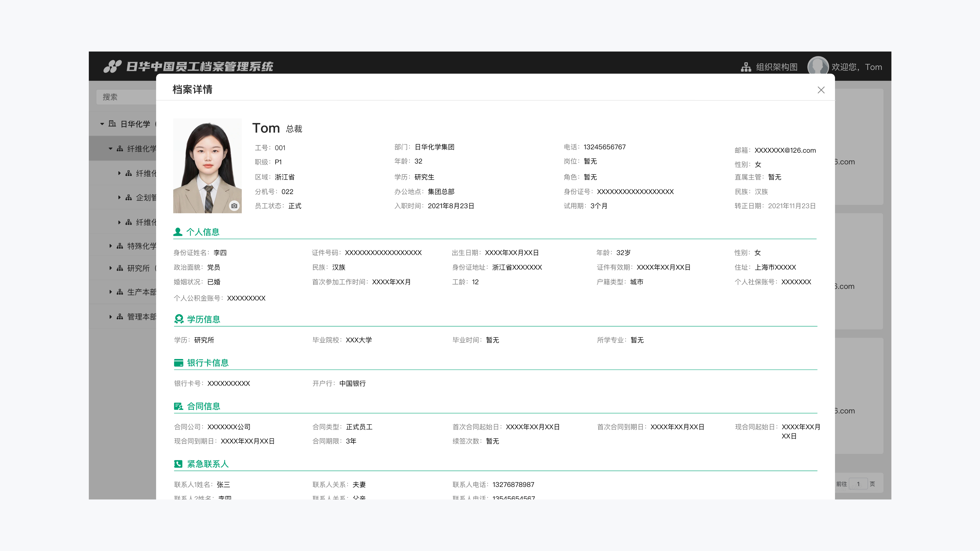Click the 2021年8月23日 入职时间 value
This screenshot has height=551, width=980.
click(451, 206)
